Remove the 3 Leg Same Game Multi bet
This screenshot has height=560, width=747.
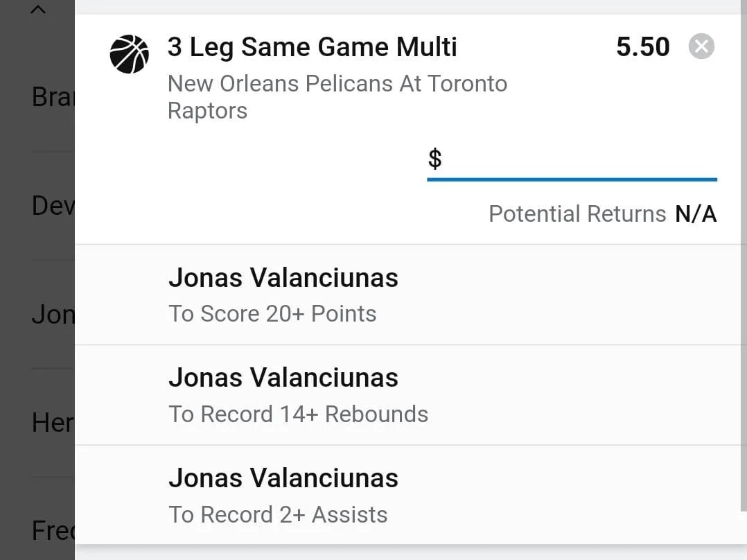tap(701, 46)
